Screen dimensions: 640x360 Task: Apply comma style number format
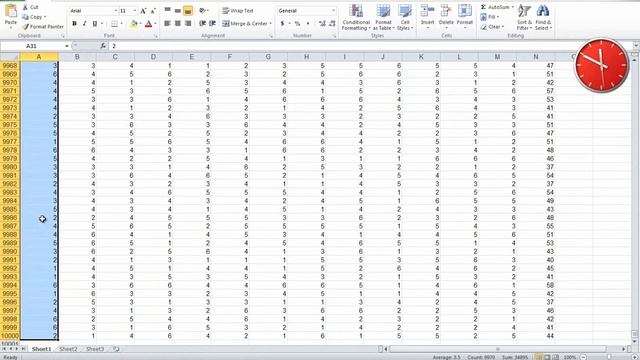click(308, 24)
